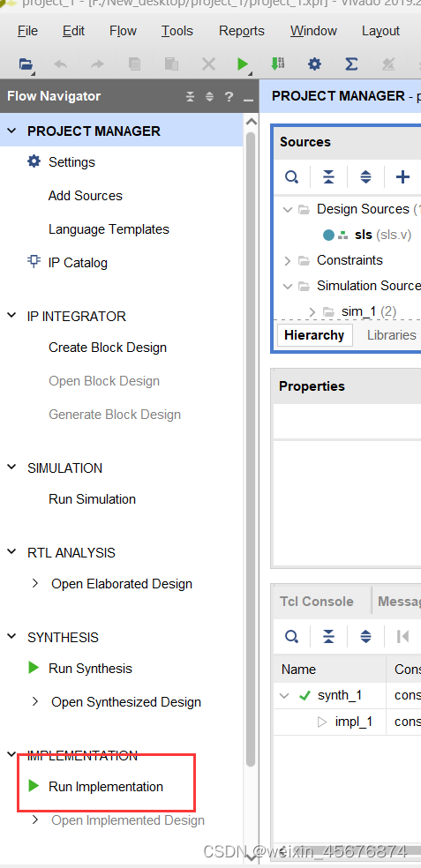
Task: Click Run Simulation in Flow Navigator
Action: [x=92, y=498]
